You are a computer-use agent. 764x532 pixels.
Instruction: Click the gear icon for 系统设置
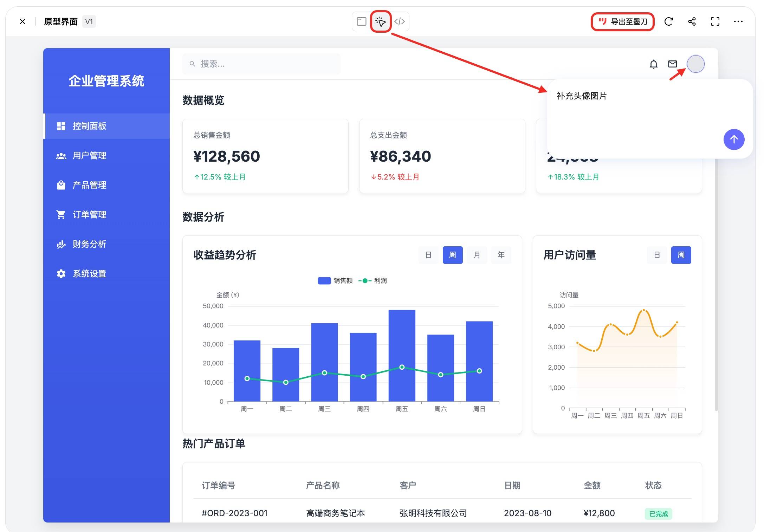(61, 274)
